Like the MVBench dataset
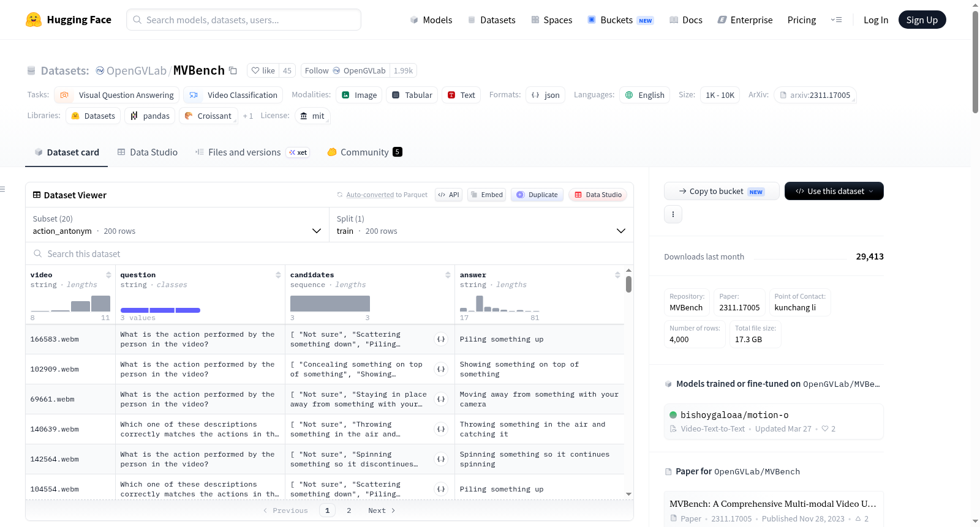This screenshot has width=980, height=527. click(x=263, y=70)
